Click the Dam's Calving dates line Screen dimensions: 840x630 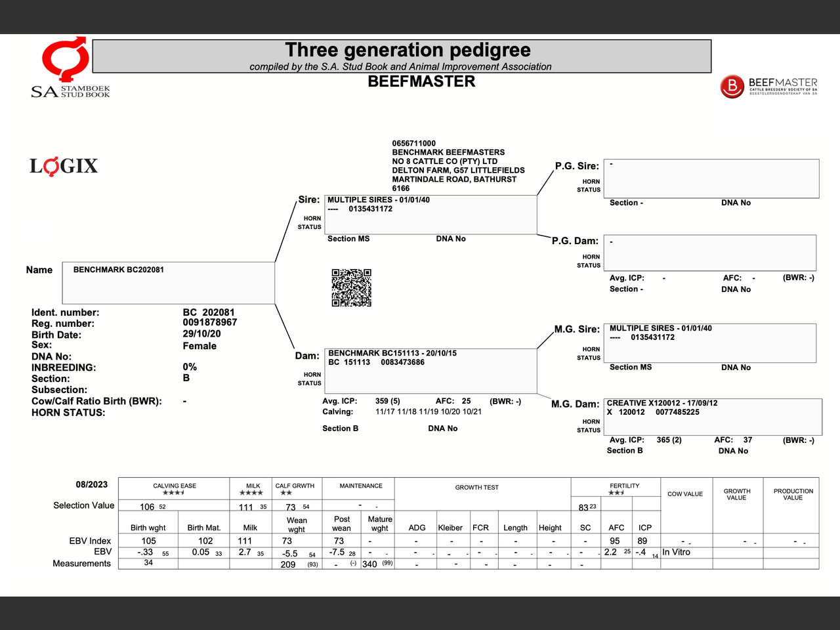tap(429, 411)
